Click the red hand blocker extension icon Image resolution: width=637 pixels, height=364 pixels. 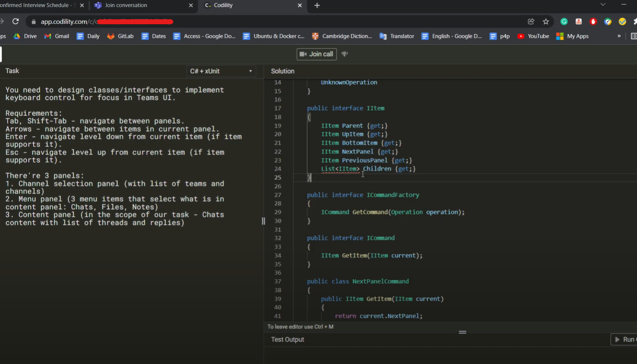tap(593, 22)
